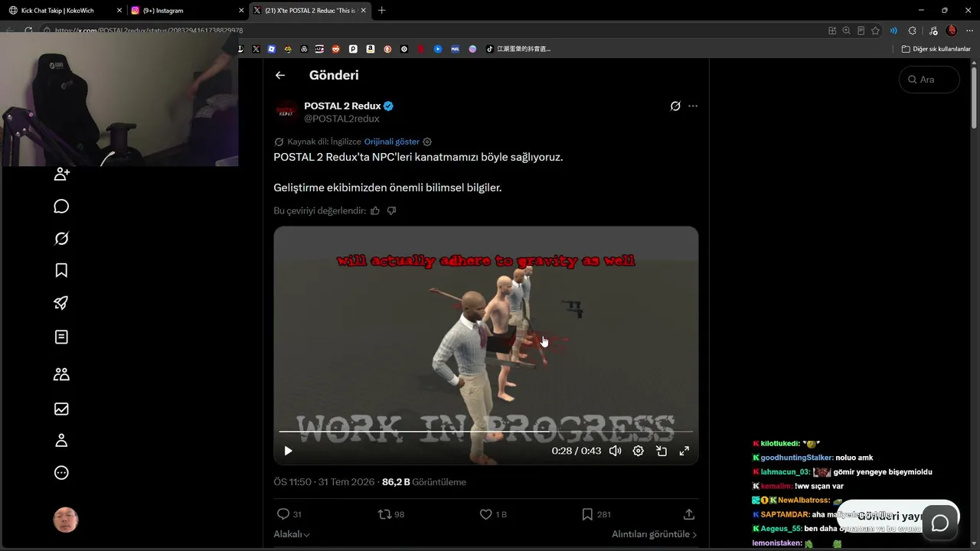The width and height of the screenshot is (980, 551).
Task: Mute the video with speaker icon
Action: pyautogui.click(x=615, y=451)
